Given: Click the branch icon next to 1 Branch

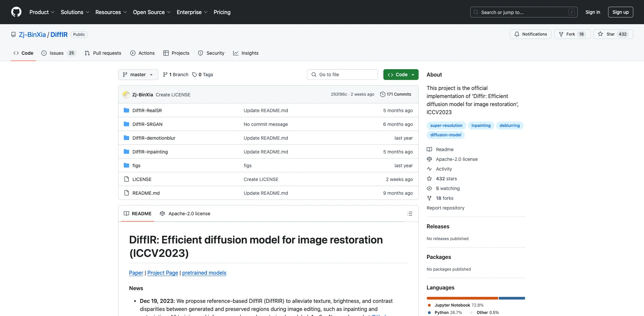Looking at the screenshot, I should tap(165, 75).
